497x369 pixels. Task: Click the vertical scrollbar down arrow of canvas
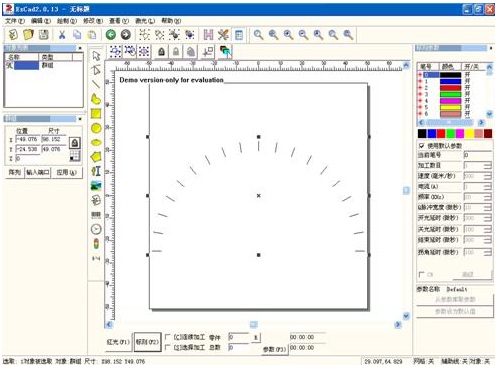pyautogui.click(x=406, y=316)
